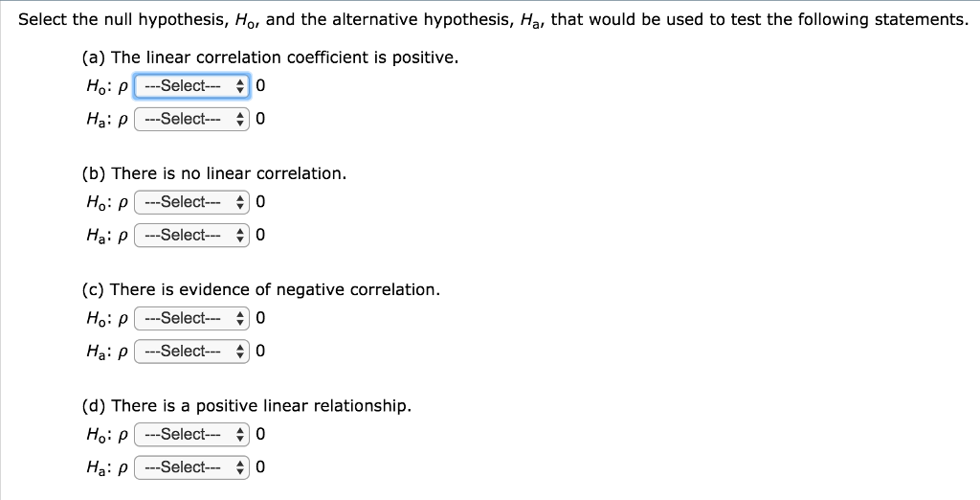980x500 pixels.
Task: Open the H₀ dropdown for part (a)
Action: pyautogui.click(x=191, y=86)
